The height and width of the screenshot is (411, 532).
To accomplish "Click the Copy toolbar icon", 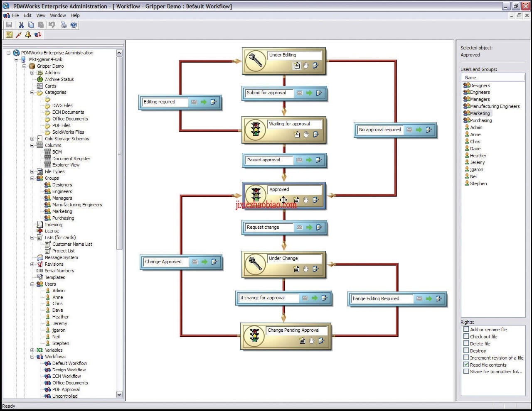I will coord(31,25).
